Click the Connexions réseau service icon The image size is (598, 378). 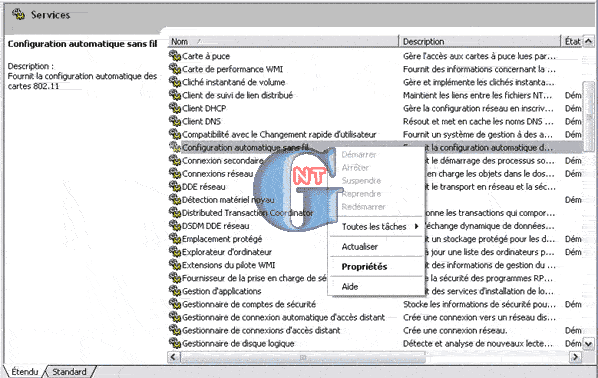pyautogui.click(x=175, y=173)
